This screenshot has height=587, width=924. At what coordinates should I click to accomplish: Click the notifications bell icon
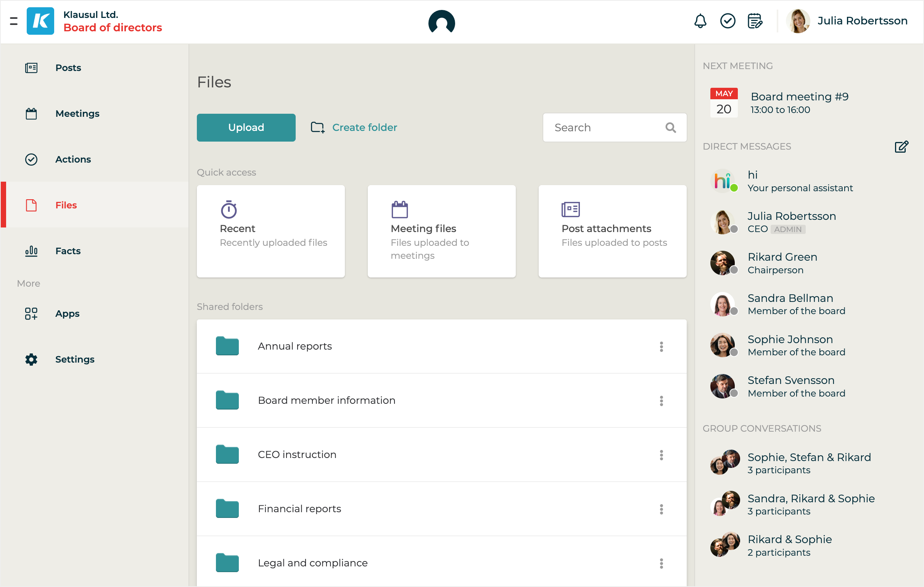tap(700, 21)
